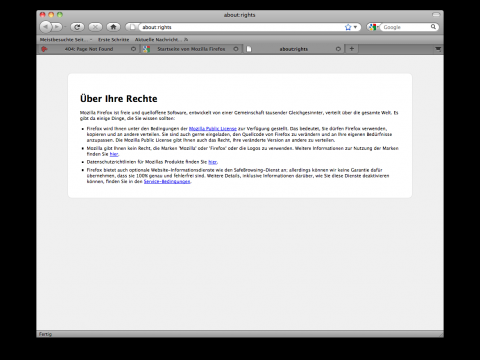Screen dimensions: 480x360
Task: Click the page identity icon in address bar
Action: click(x=132, y=27)
